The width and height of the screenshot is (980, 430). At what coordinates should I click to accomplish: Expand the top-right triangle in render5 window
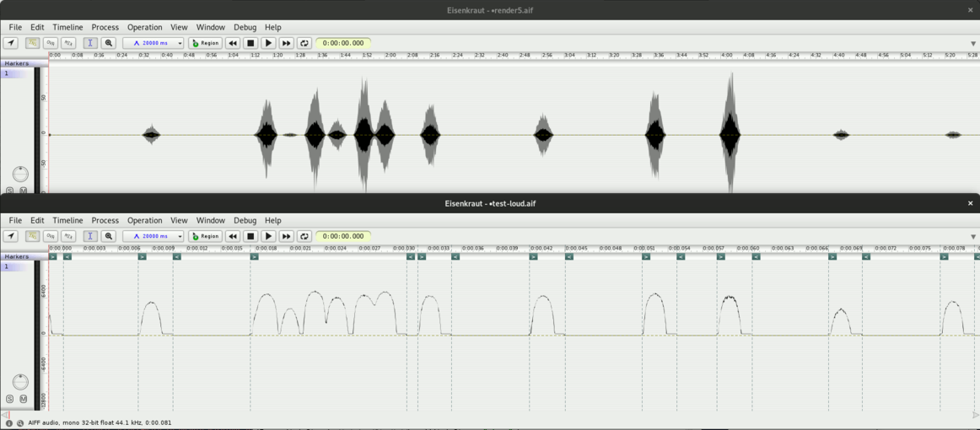click(x=972, y=44)
